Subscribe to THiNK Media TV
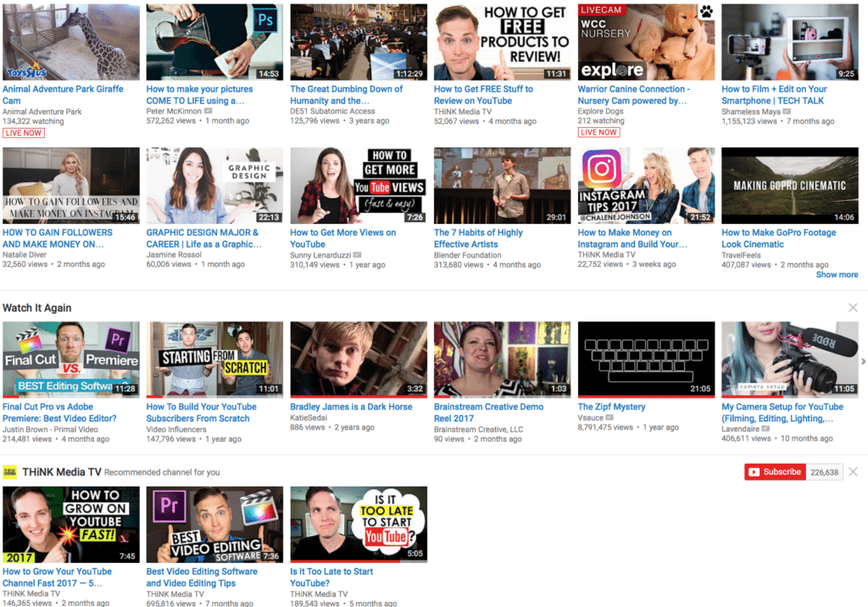The image size is (868, 607). (x=775, y=472)
